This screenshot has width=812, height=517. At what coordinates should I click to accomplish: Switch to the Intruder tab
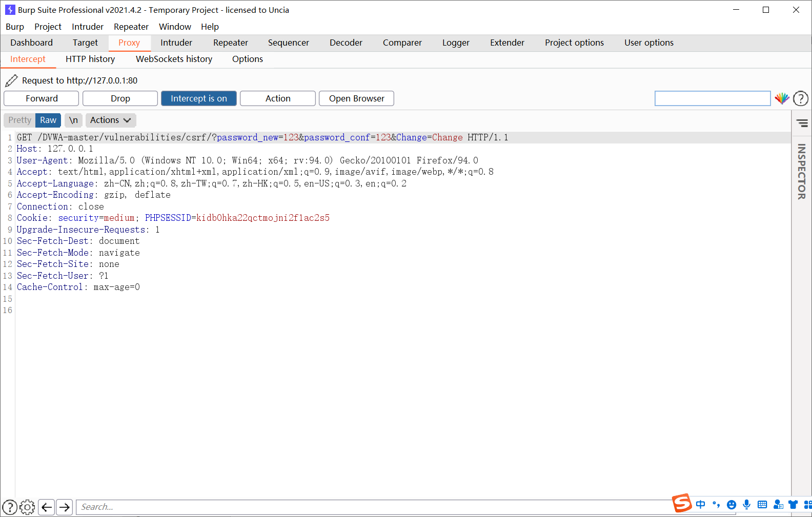click(176, 43)
